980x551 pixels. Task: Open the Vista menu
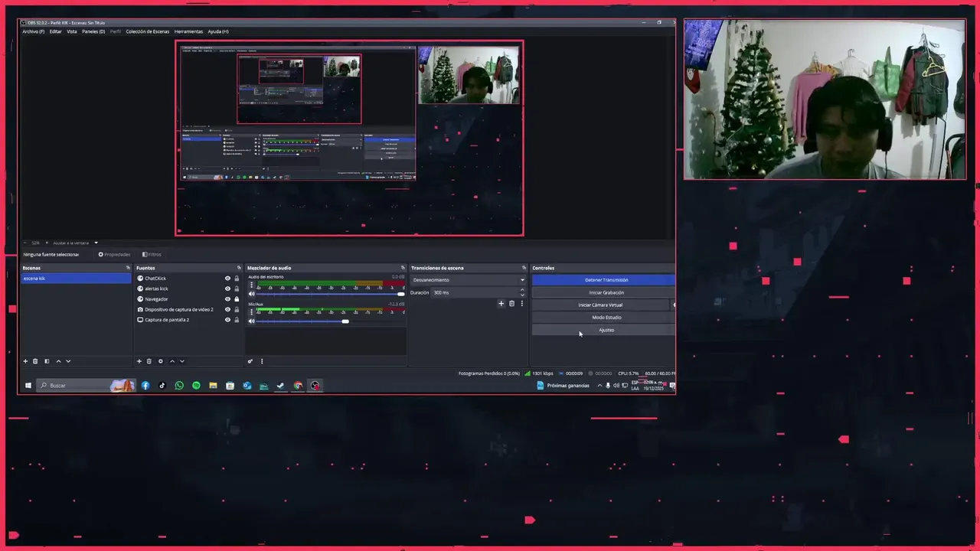point(72,31)
